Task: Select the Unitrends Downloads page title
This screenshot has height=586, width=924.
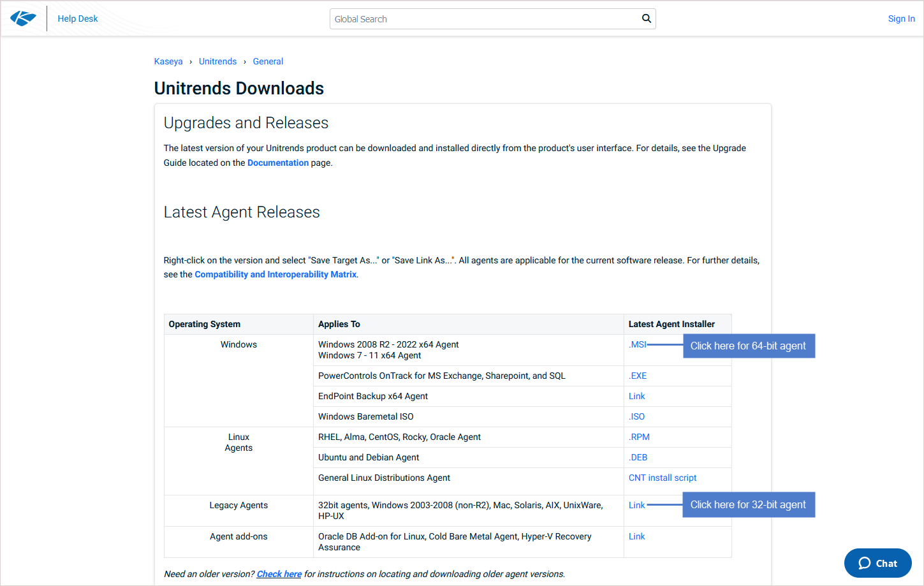Action: 239,88
